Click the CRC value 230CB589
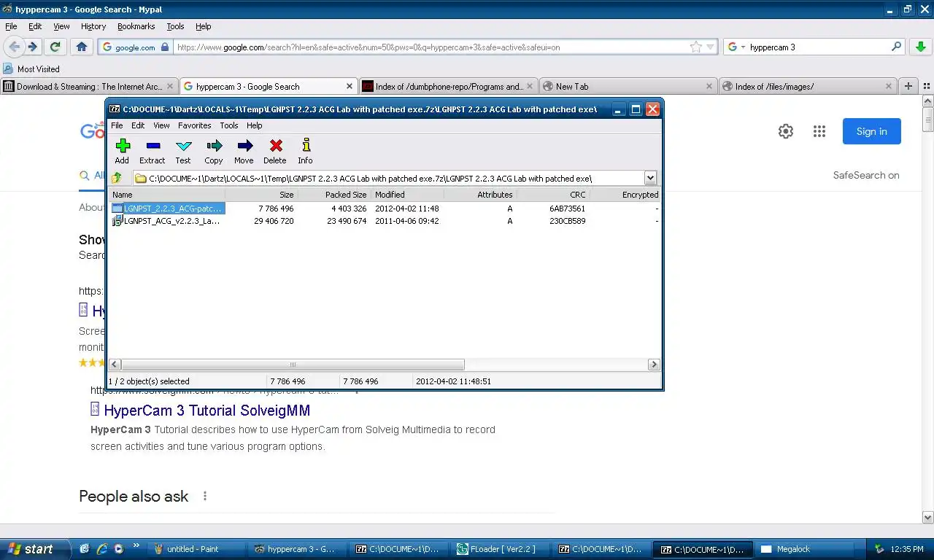Image resolution: width=934 pixels, height=560 pixels. click(568, 221)
